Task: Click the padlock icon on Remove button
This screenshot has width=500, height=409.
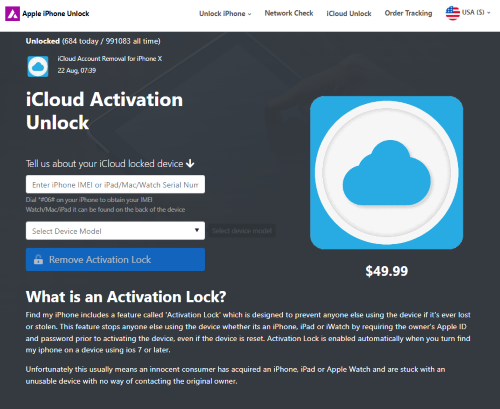Action: pyautogui.click(x=38, y=259)
